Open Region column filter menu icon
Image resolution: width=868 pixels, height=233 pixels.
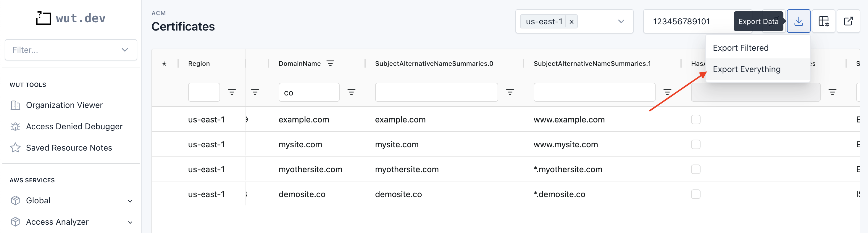[x=232, y=92]
